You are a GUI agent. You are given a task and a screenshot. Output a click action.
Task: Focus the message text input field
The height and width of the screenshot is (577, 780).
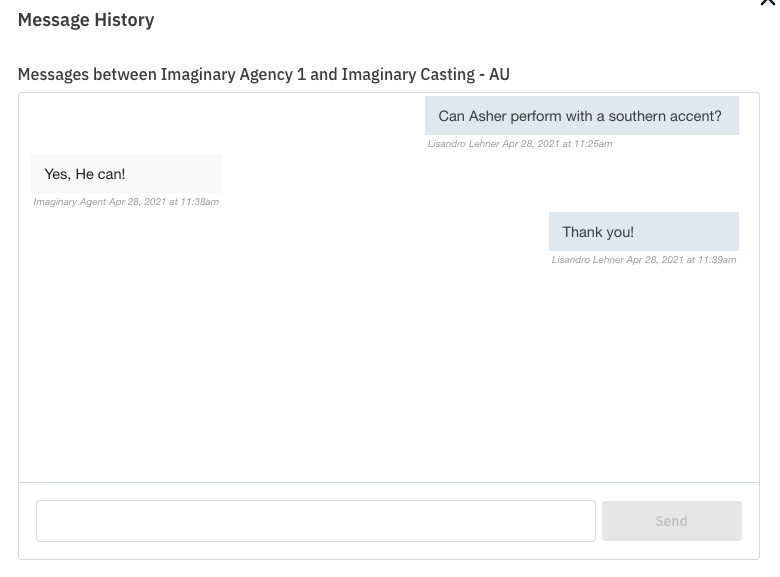(x=315, y=521)
